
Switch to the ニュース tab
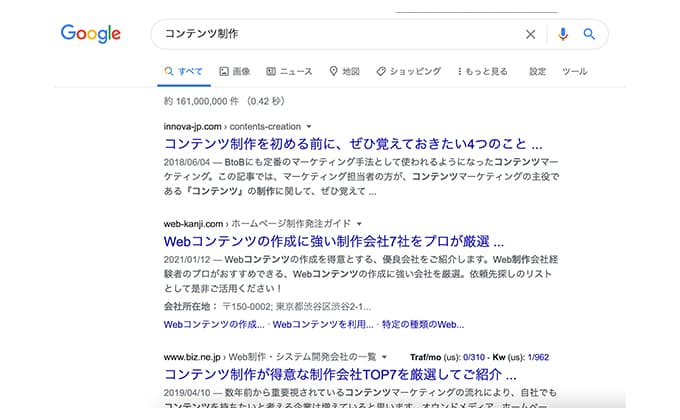coord(289,72)
